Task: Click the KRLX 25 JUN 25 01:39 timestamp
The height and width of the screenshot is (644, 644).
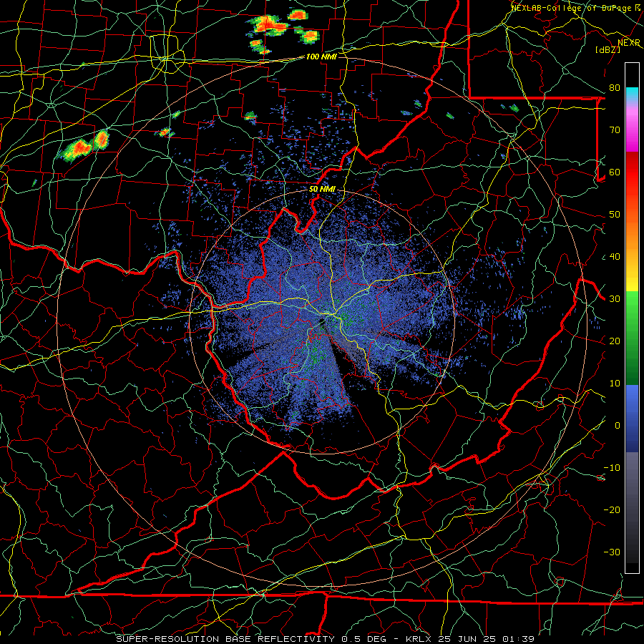Action: [x=470, y=639]
